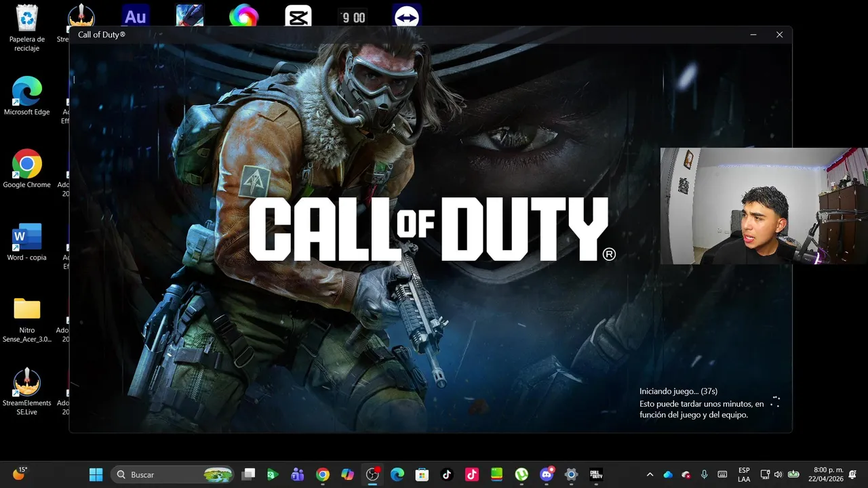Open Copilot from the taskbar
This screenshot has width=868, height=488.
[347, 474]
